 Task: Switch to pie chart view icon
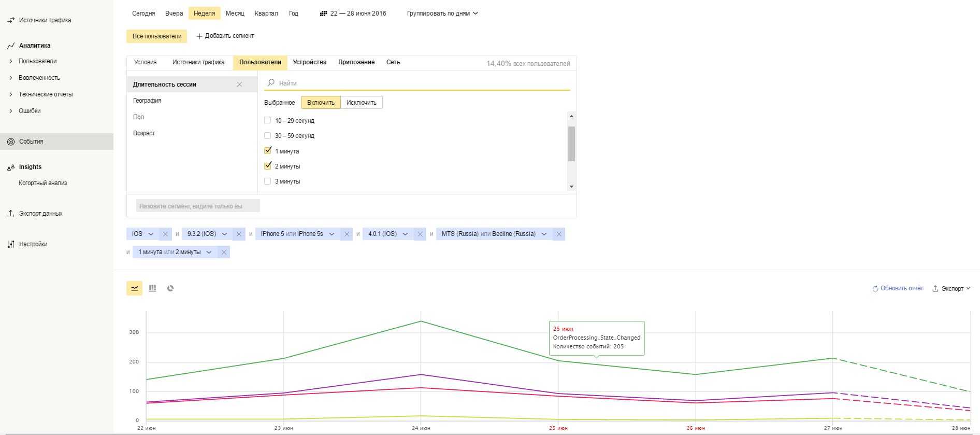point(170,288)
